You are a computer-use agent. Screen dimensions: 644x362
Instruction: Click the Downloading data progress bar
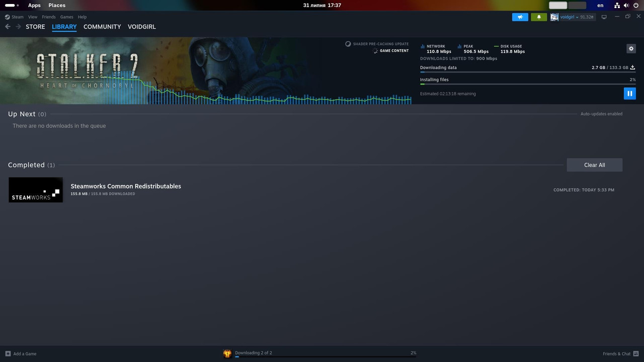(x=528, y=72)
